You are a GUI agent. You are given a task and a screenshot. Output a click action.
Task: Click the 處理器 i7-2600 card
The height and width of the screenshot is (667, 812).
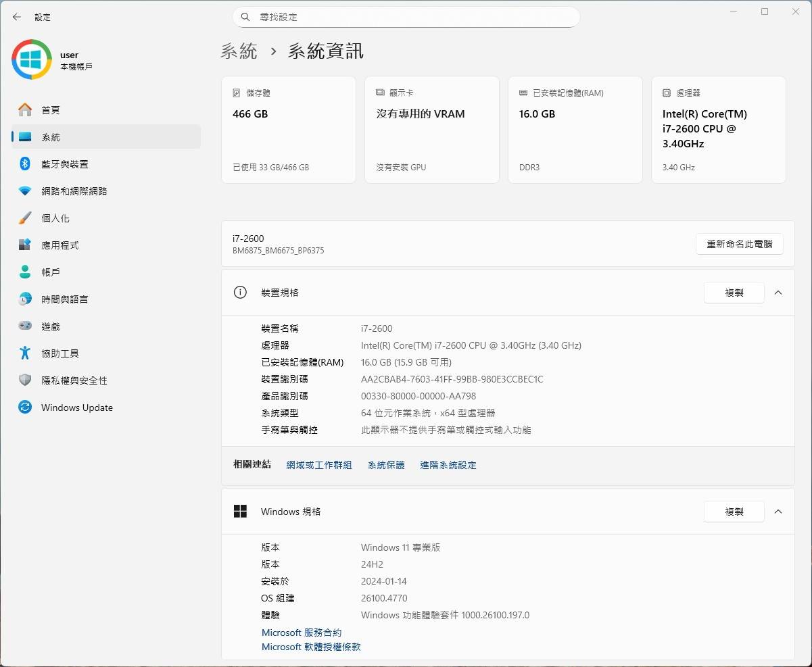(x=719, y=130)
